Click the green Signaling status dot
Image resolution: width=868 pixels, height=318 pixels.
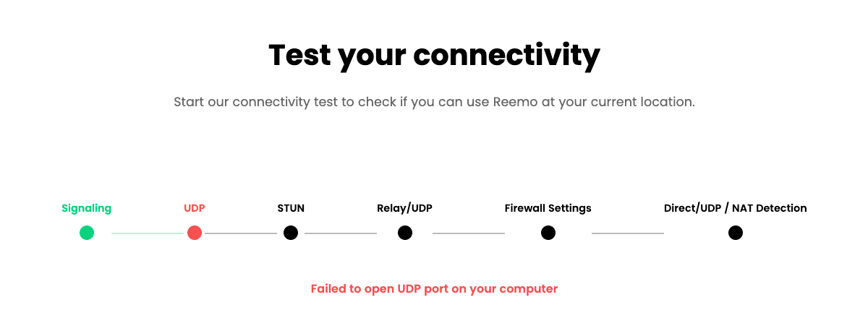click(x=87, y=233)
